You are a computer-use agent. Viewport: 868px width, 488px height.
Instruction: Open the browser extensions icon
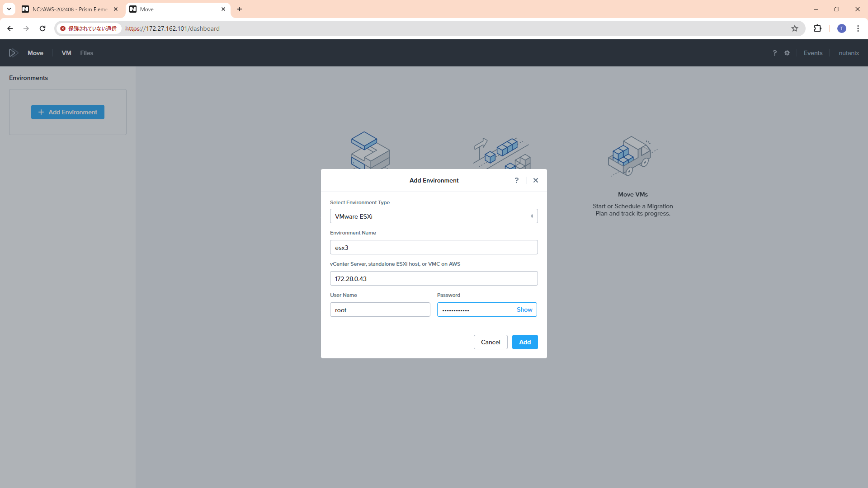[x=817, y=28]
